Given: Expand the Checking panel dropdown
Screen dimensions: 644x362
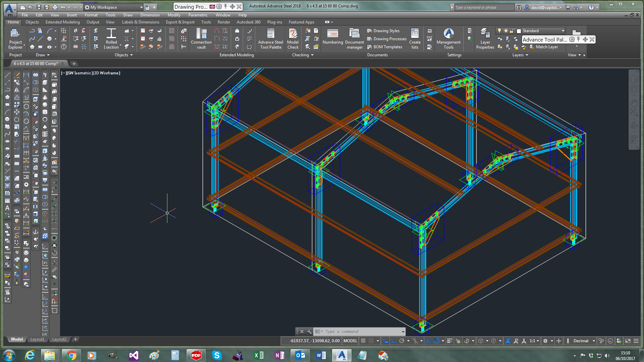Looking at the screenshot, I should (311, 55).
